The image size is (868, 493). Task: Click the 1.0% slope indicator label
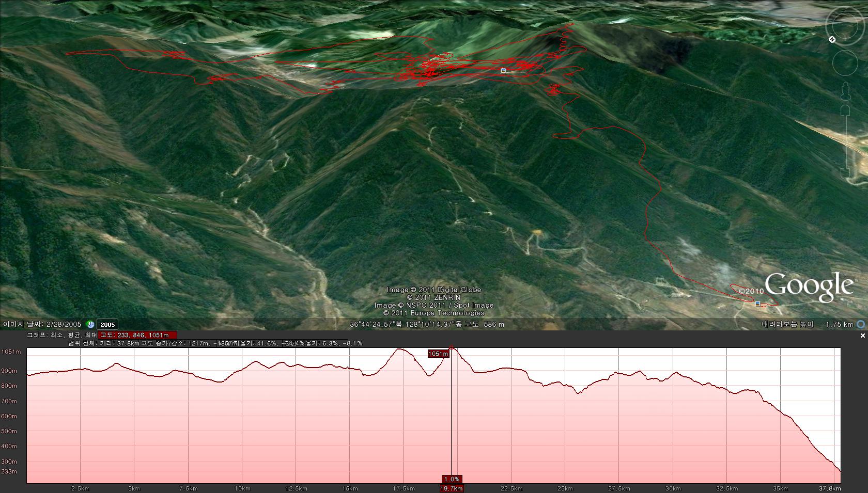point(452,479)
